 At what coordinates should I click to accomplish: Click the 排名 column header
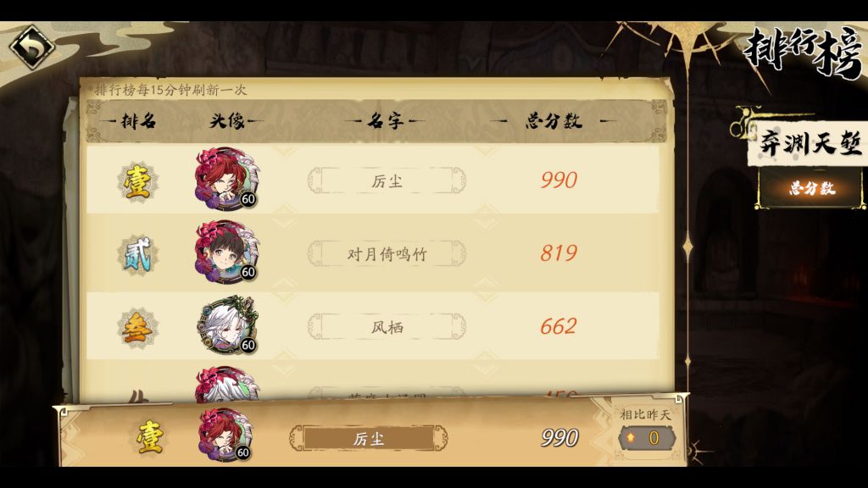138,120
